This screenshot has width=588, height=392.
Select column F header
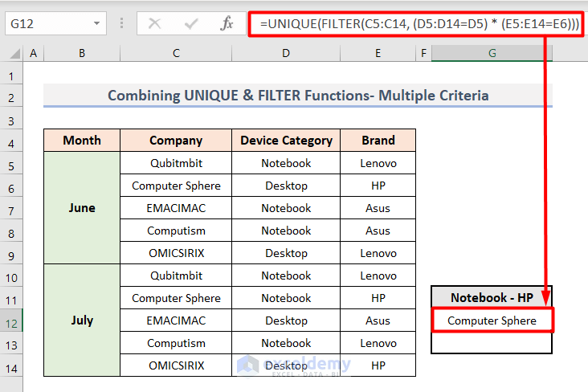point(424,53)
